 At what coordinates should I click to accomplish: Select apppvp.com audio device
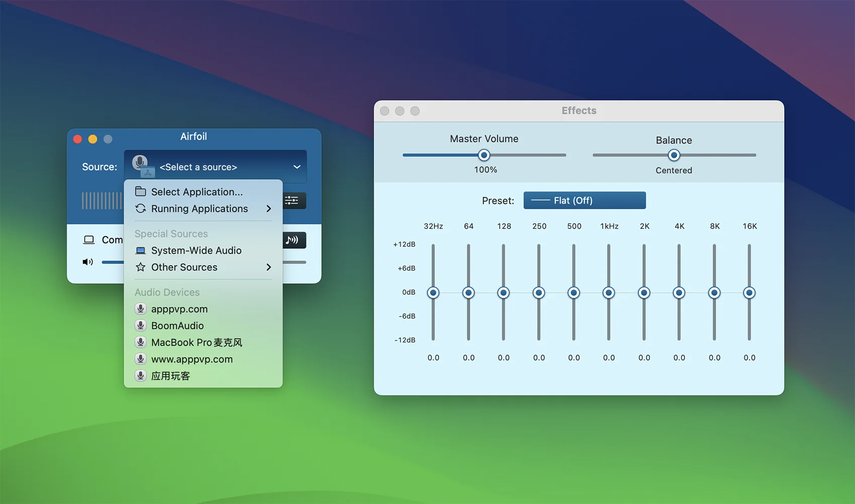tap(203, 309)
